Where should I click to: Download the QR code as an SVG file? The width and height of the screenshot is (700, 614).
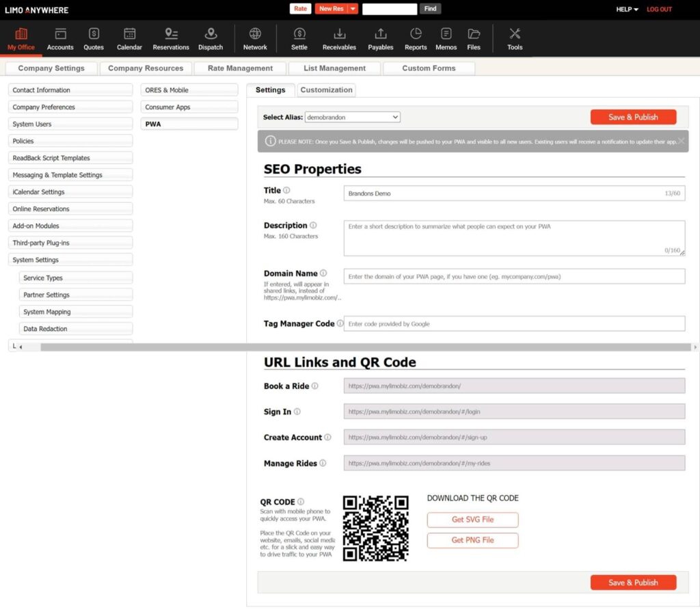473,520
